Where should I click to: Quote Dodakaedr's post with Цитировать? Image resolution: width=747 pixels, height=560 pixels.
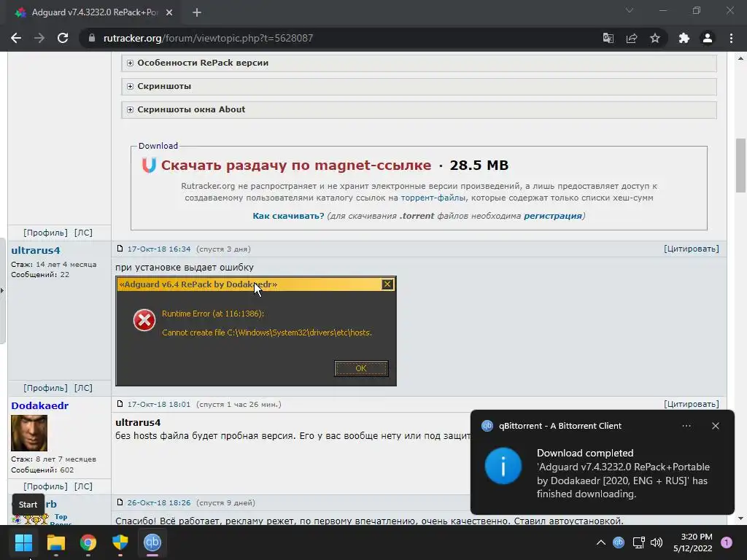[692, 404]
